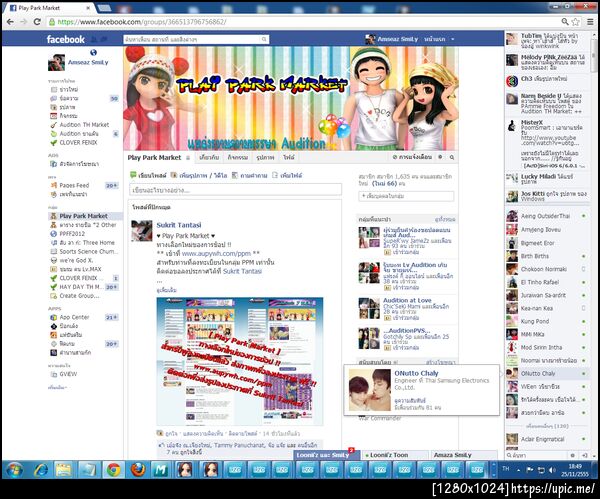The image size is (600, 499).
Task: Click the Sukrit Tantasi post avatar
Action: pos(142,230)
